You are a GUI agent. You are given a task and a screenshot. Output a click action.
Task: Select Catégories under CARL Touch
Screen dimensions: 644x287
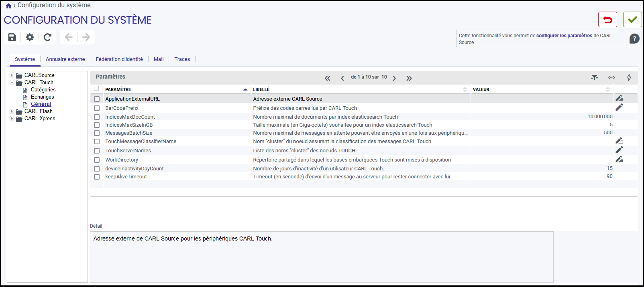click(x=43, y=90)
